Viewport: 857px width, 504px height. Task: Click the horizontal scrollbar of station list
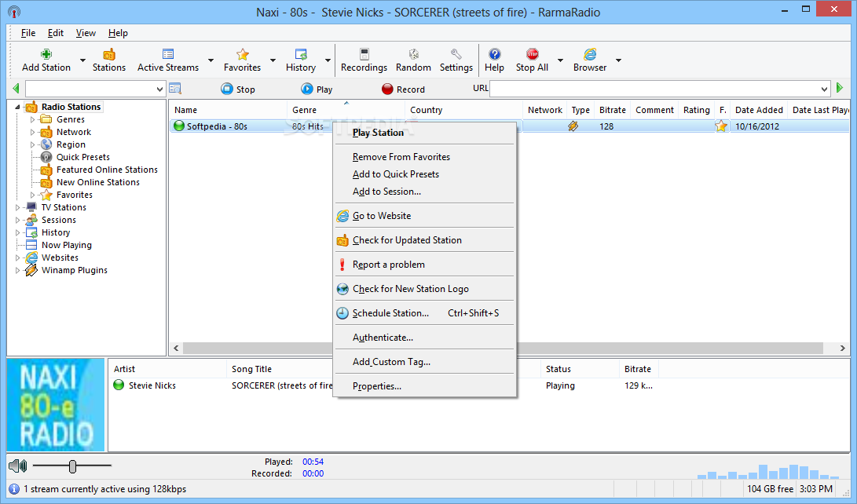pyautogui.click(x=503, y=348)
